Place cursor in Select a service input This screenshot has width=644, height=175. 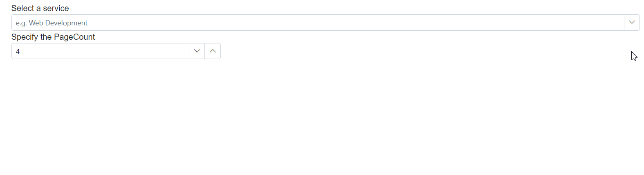coord(318,23)
